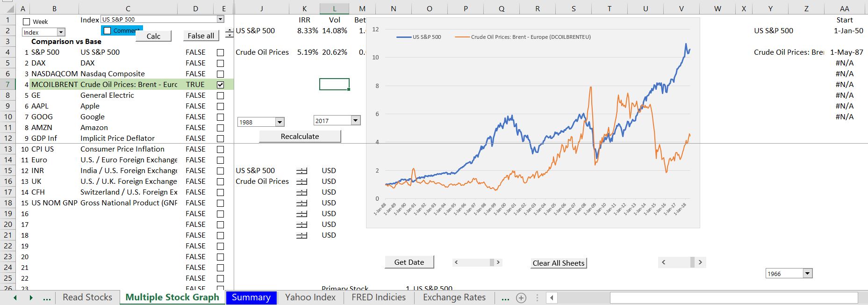
Task: Show more sheets after Exchange Rates
Action: click(x=505, y=298)
